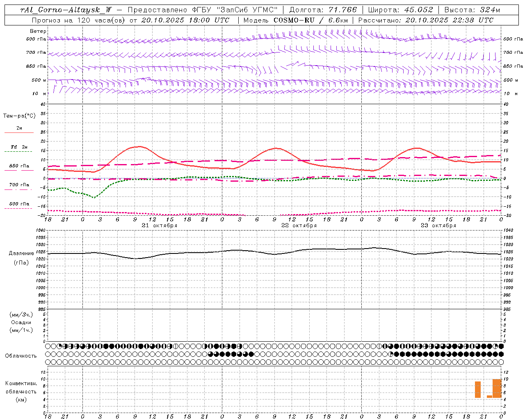Click the Ветер panel label
Image resolution: width=525 pixels, height=420 pixels.
38,31
